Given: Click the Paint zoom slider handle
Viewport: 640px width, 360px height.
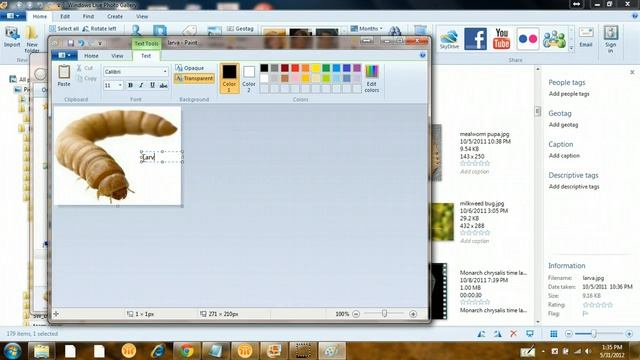Looking at the screenshot, I should [384, 313].
